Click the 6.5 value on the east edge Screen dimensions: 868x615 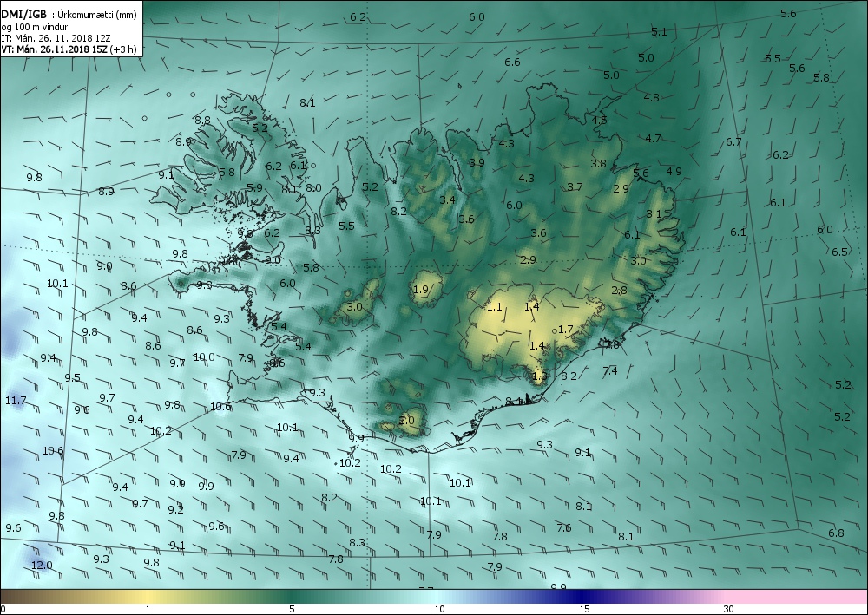(839, 252)
